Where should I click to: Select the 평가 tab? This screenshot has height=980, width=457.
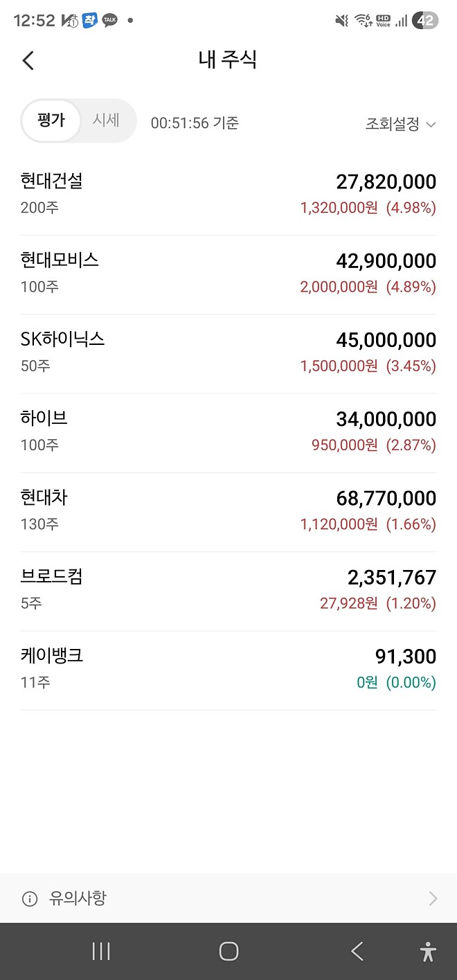coord(52,120)
